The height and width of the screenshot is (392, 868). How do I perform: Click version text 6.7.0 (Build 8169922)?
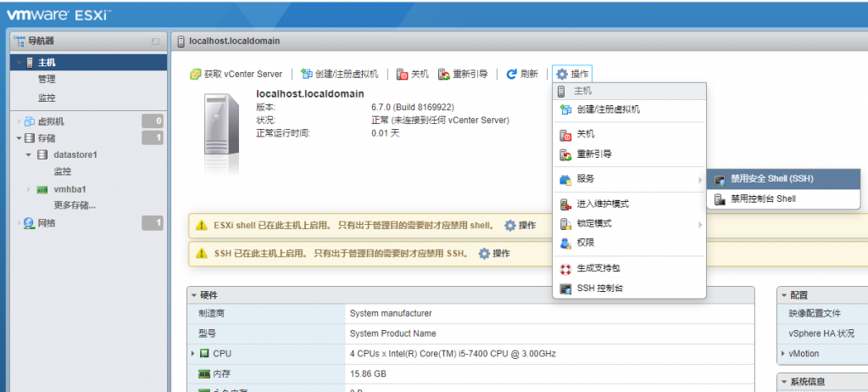(413, 107)
